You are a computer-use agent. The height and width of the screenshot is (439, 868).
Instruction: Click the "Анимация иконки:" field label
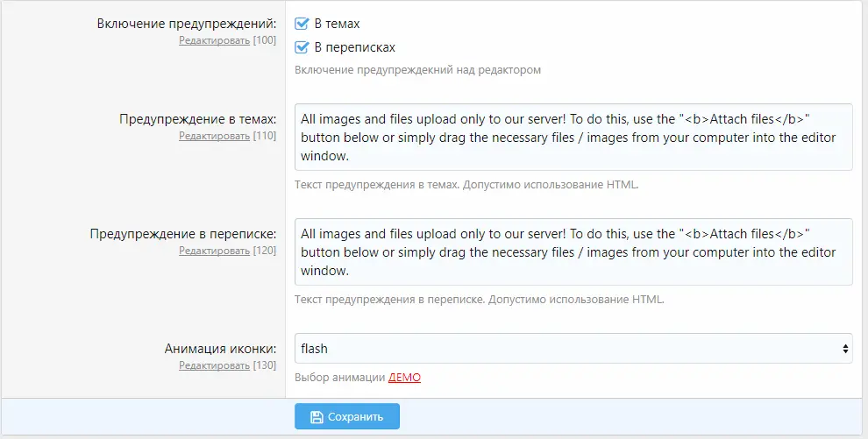pyautogui.click(x=220, y=349)
